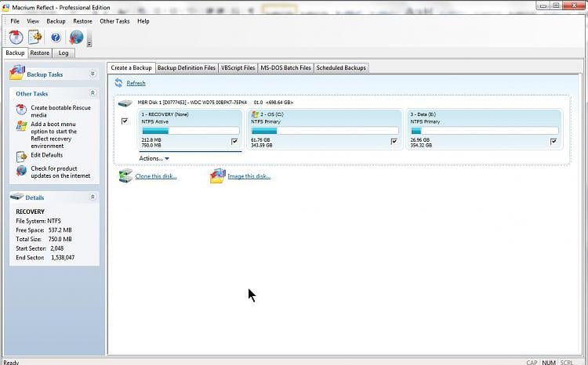Image resolution: width=588 pixels, height=365 pixels.
Task: Open the Scheduled Backups tab
Action: pos(341,68)
